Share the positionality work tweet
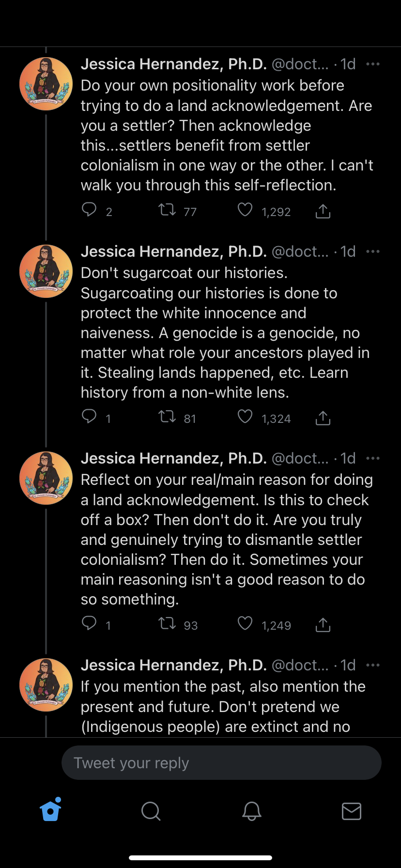 pos(323,211)
